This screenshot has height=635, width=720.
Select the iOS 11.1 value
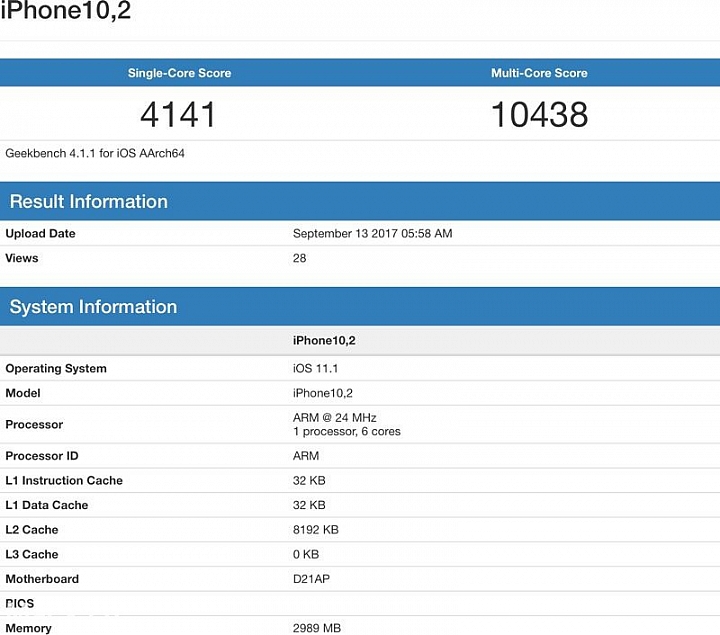coord(315,368)
